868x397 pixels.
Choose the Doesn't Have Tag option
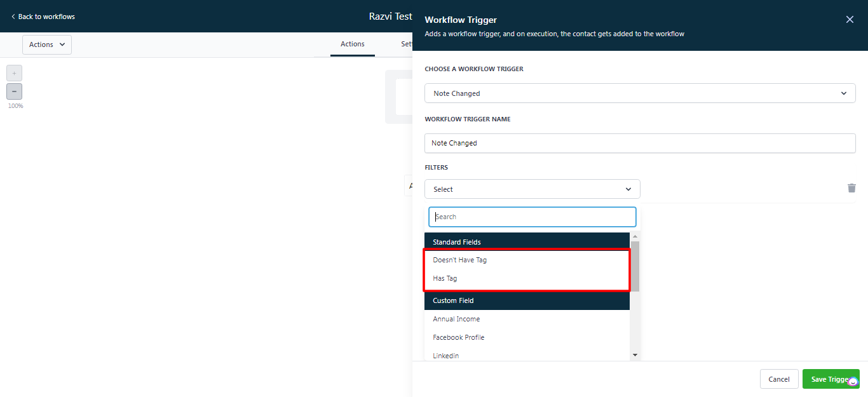(x=460, y=260)
